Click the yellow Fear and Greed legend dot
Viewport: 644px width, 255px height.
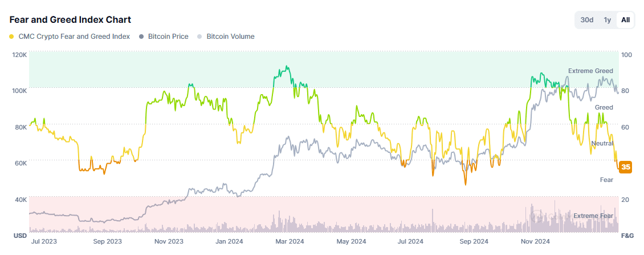pos(12,37)
